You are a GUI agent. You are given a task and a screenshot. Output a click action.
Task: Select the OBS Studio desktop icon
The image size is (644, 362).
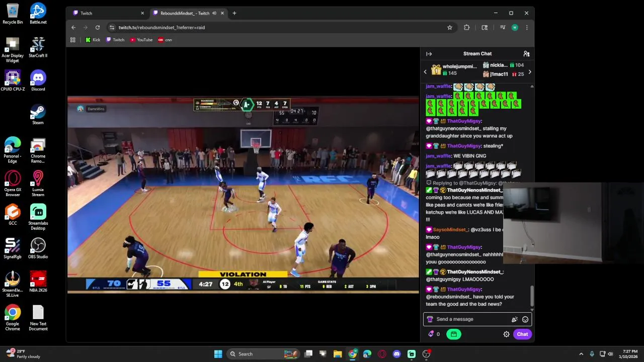point(38,248)
